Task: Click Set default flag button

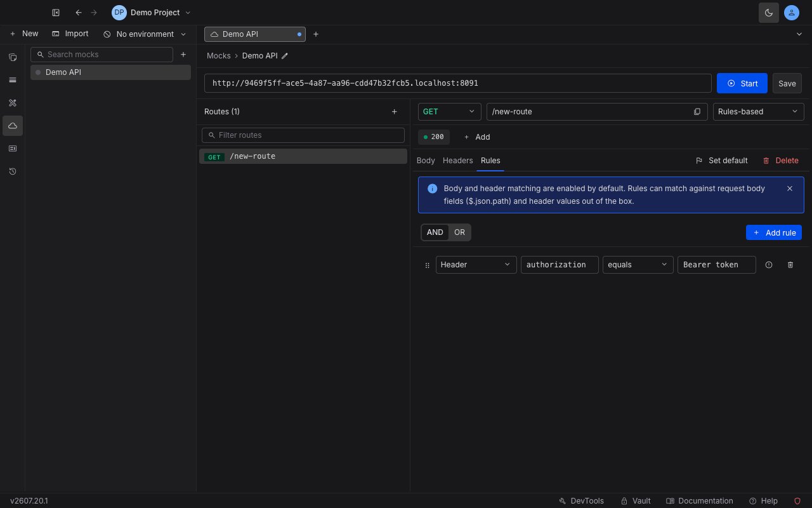Action: coord(722,161)
